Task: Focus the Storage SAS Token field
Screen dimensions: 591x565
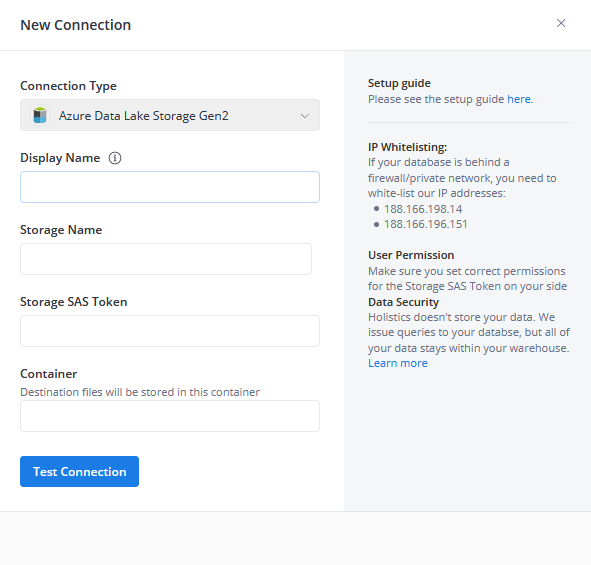Action: tap(170, 331)
